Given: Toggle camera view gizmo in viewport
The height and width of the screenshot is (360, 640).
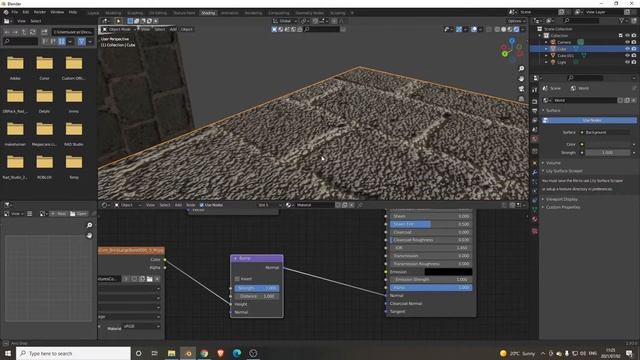Looking at the screenshot, I should (521, 89).
